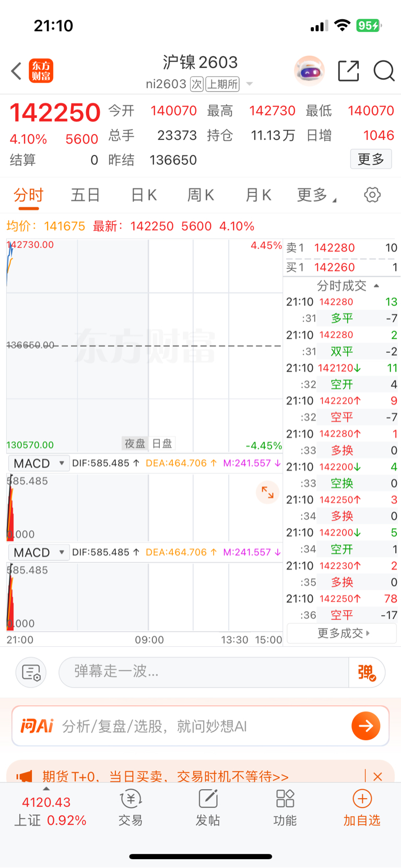Expand contract selector arrow beside 上期所
This screenshot has width=401, height=868.
click(x=250, y=84)
